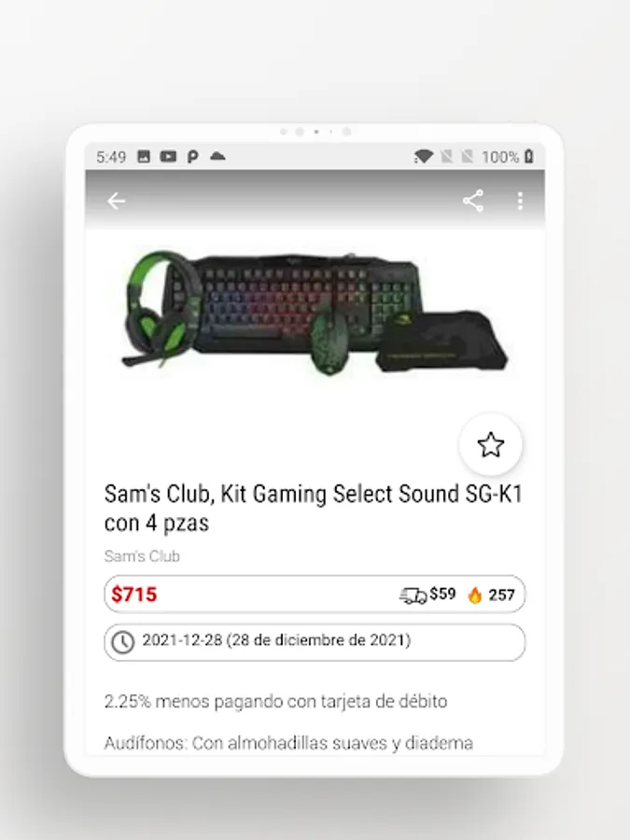Click the Sam's Club store link

[142, 556]
